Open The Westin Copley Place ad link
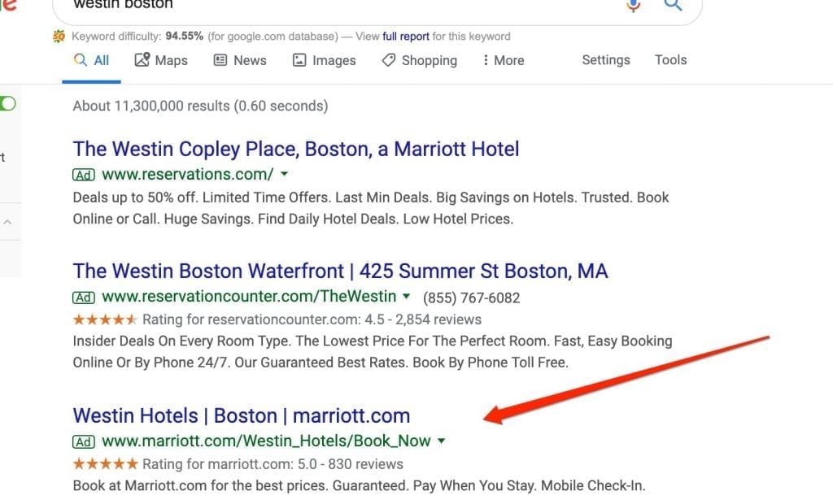The width and height of the screenshot is (833, 504). pyautogui.click(x=296, y=150)
